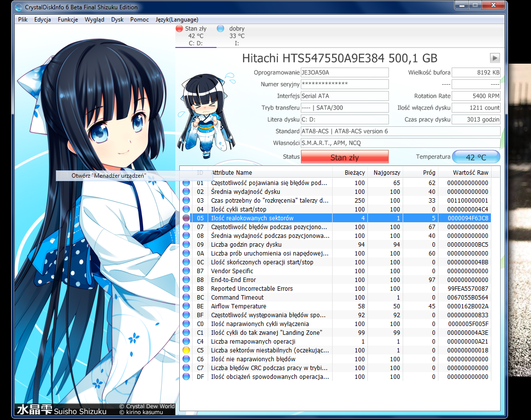Viewport: 531px width, 420px height.
Task: Select the Ilość realokowanych sektorów row
Action: tap(336, 218)
